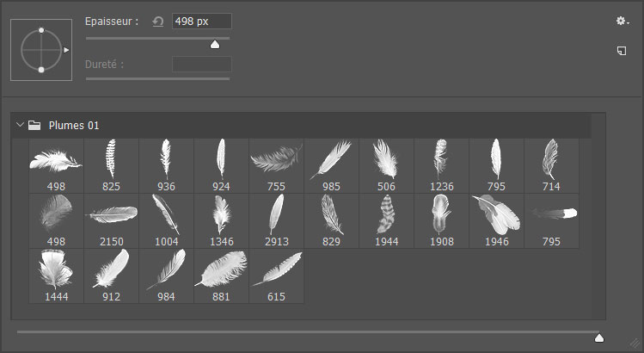Click the Dureté hardness input field
644x353 pixels.
click(x=201, y=65)
